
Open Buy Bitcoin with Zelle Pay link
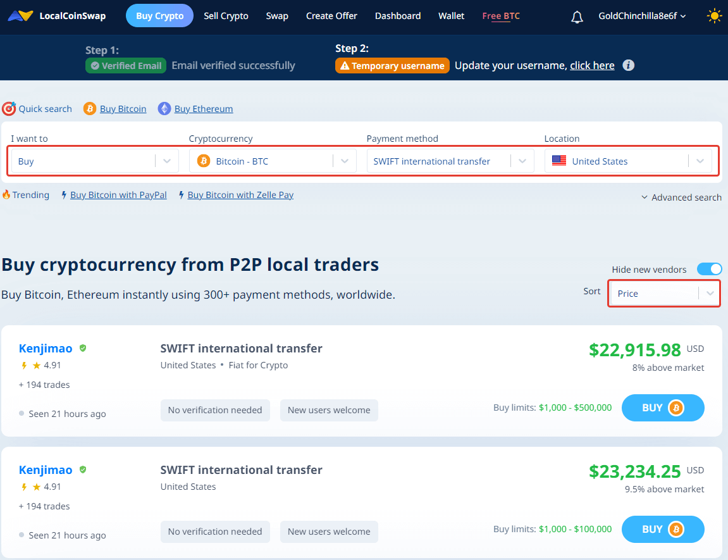click(240, 195)
